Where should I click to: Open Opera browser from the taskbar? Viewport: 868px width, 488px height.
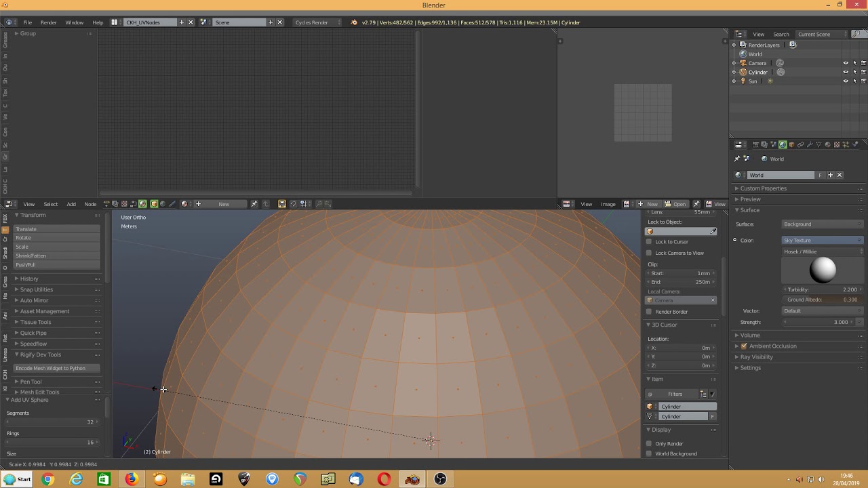coord(384,479)
